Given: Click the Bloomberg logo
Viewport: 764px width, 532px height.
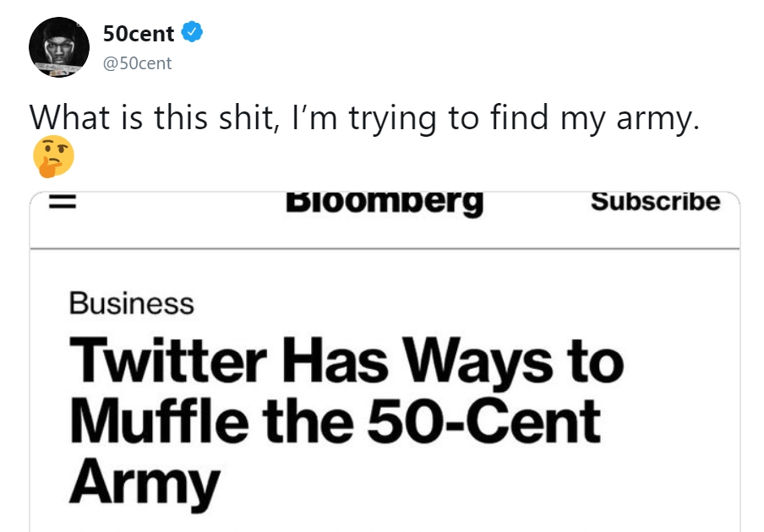Looking at the screenshot, I should (x=385, y=203).
